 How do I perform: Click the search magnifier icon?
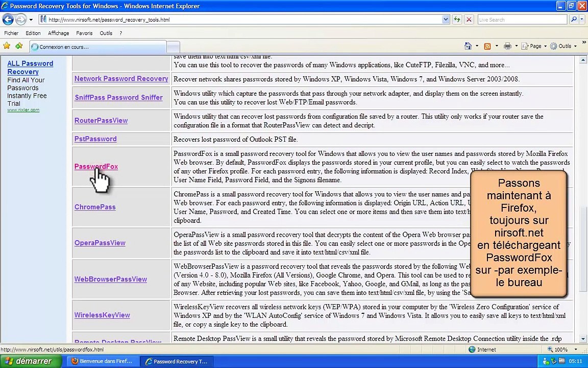coord(573,19)
